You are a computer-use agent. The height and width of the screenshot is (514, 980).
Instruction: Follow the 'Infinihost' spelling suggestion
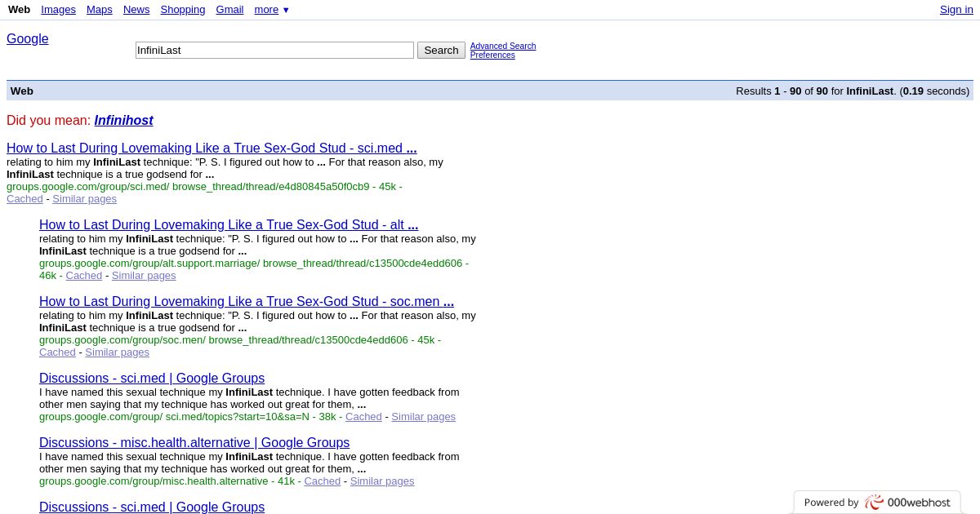coord(123,121)
